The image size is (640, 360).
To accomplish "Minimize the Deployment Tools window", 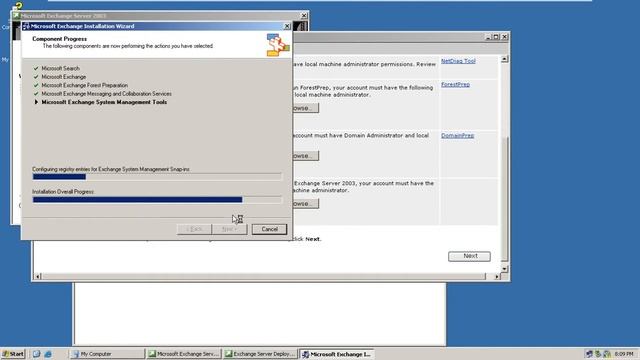I will pos(488,37).
